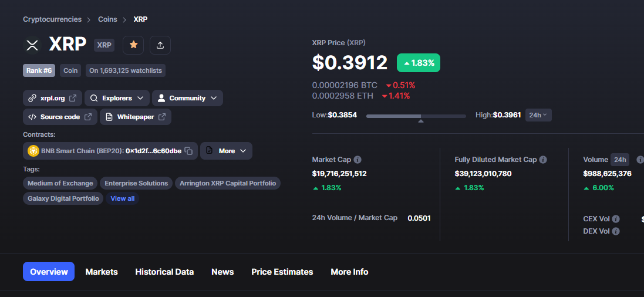Image resolution: width=644 pixels, height=297 pixels.
Task: Click View all tags
Action: (x=122, y=198)
